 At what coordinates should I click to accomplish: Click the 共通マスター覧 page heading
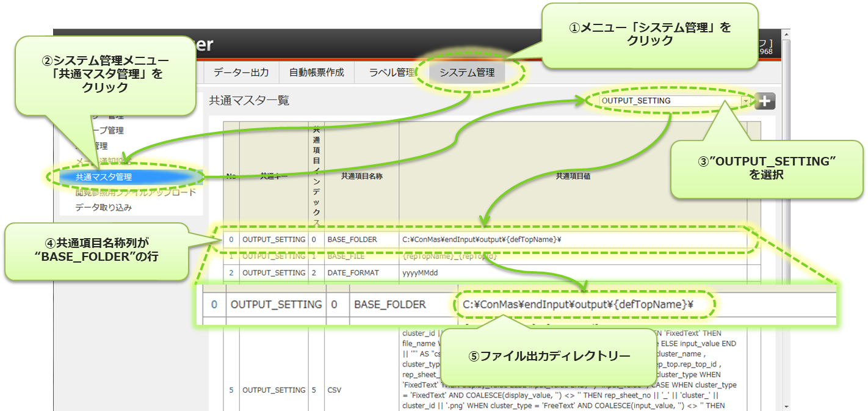[249, 101]
